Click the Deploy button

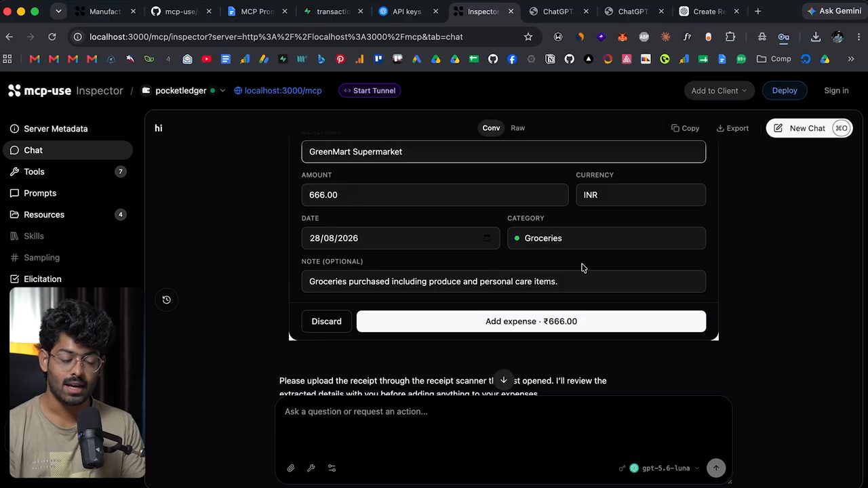tap(785, 90)
